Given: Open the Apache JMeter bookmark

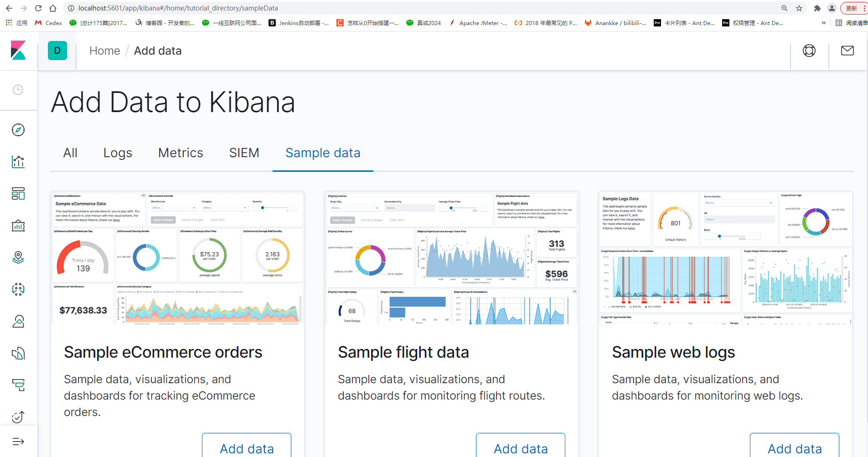Looking at the screenshot, I should (x=478, y=23).
